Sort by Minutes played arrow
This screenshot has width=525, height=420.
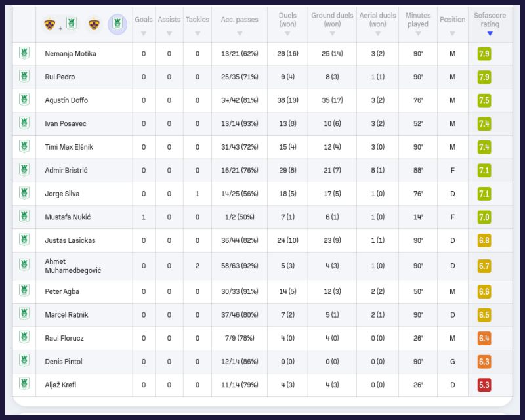click(417, 34)
